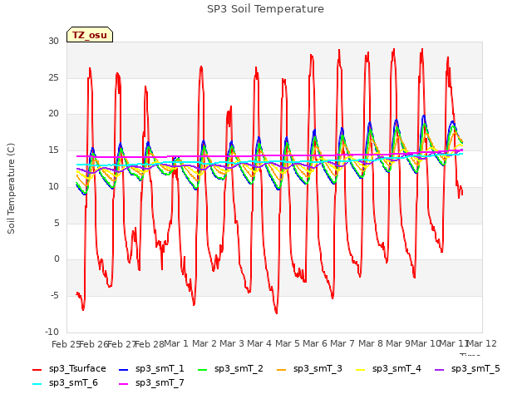Click the Soil Temperature (C) axis label
This screenshot has width=532, height=399.
click(x=11, y=189)
